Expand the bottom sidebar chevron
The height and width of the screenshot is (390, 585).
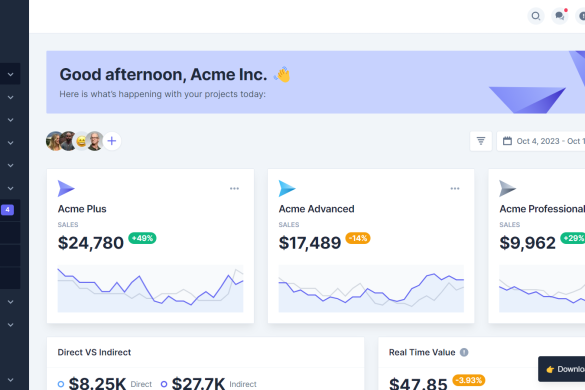coord(10,380)
